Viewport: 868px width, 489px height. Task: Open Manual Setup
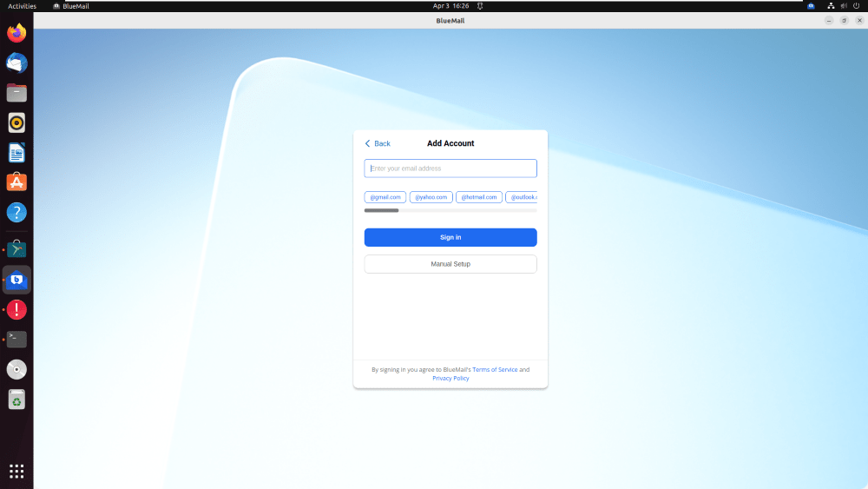[450, 264]
